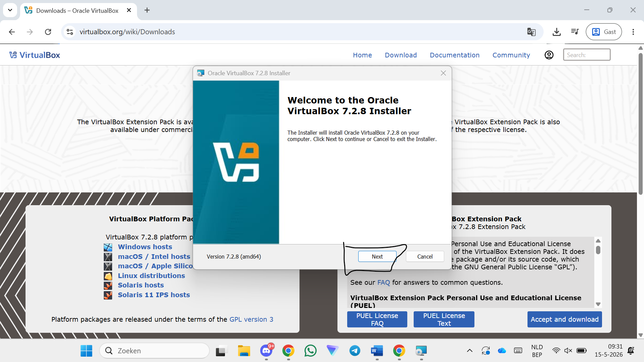Click the muted speaker volume tray icon
The height and width of the screenshot is (362, 644).
pos(568,351)
